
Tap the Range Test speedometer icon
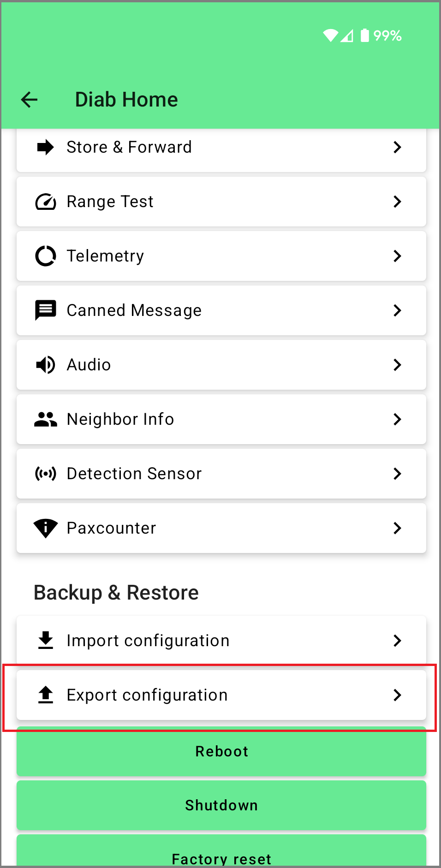coord(46,202)
